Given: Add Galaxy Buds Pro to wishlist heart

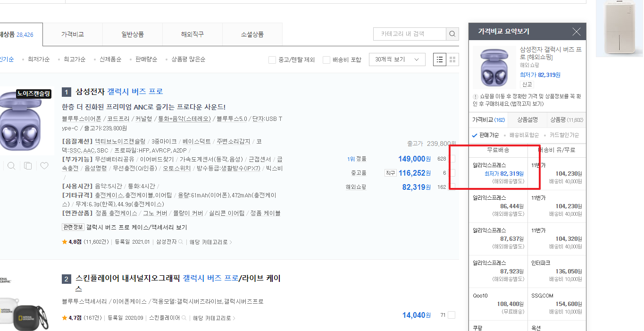Looking at the screenshot, I should [x=44, y=166].
